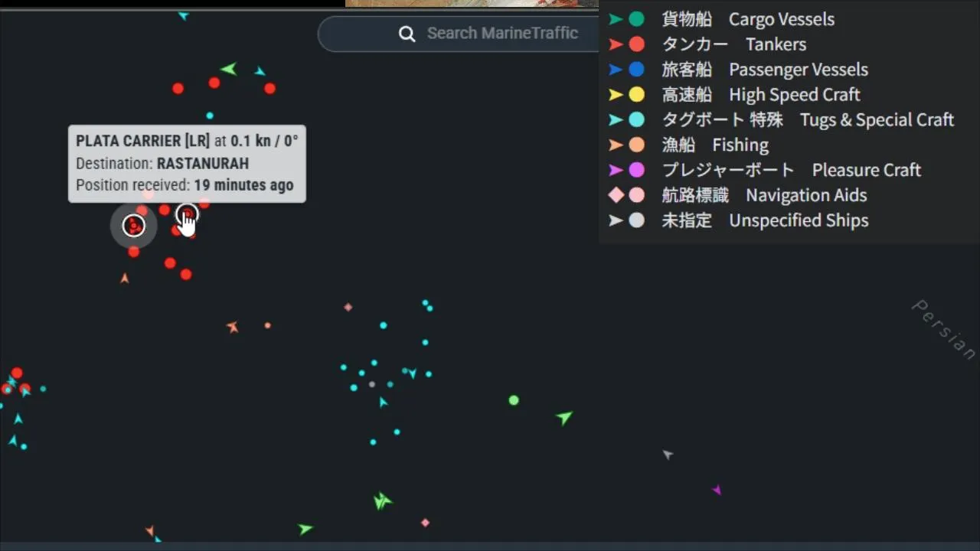Click the 'Passenger Vessels' legend label
Screen dimensions: 980x551
click(x=799, y=70)
